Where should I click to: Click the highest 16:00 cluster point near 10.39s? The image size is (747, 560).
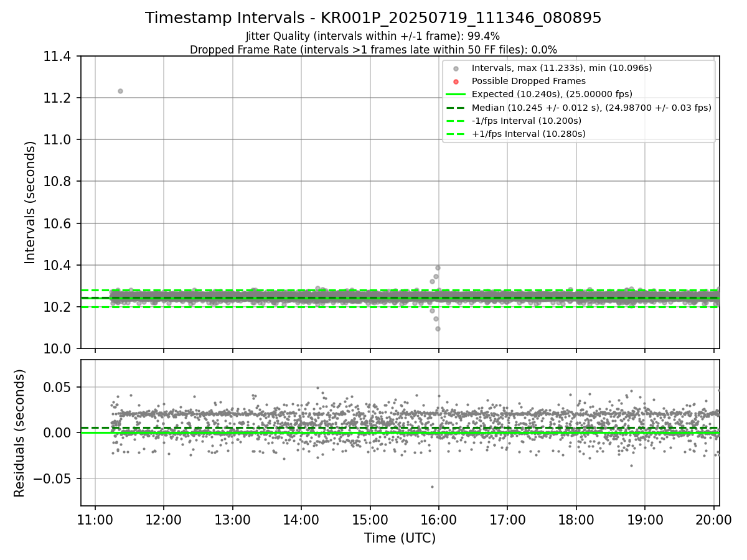pos(438,268)
